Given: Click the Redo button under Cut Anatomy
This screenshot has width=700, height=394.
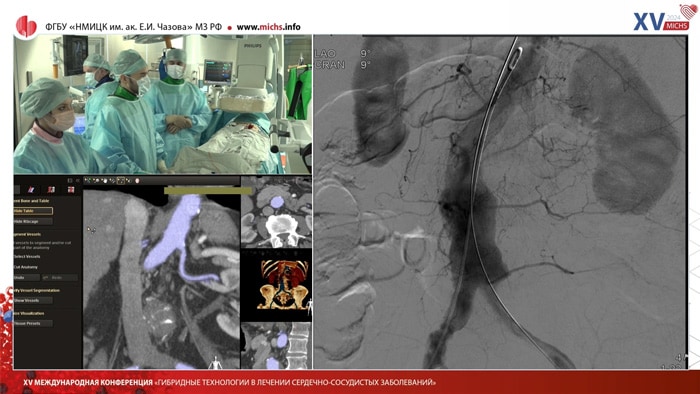Looking at the screenshot, I should point(60,278).
